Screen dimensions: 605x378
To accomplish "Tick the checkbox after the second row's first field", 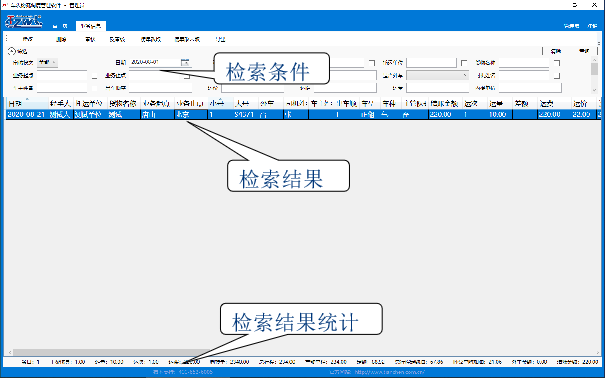I will click(95, 76).
